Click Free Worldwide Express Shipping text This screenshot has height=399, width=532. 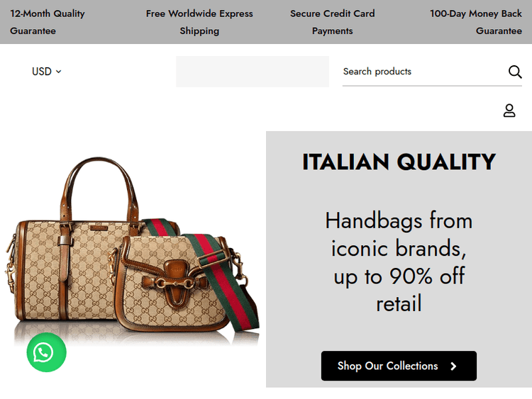click(199, 22)
